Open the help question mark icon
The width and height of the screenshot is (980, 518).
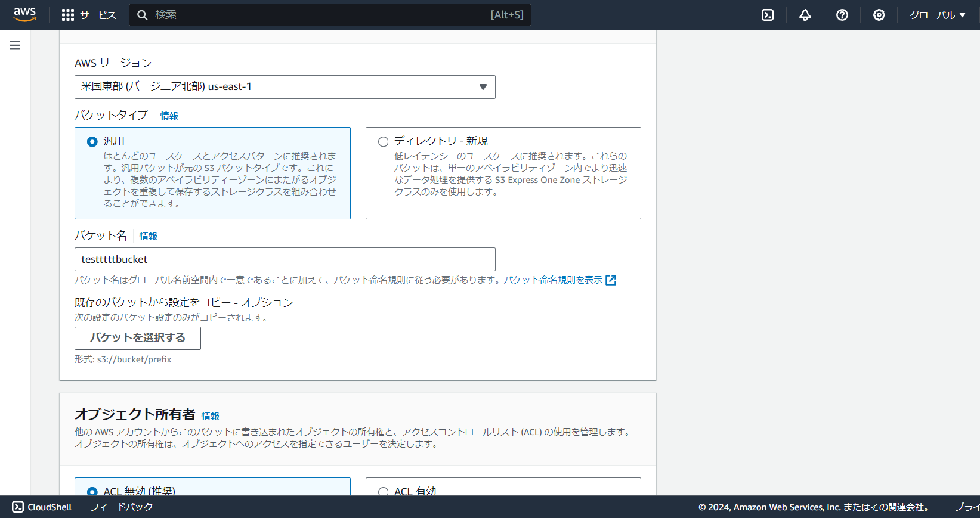click(842, 15)
